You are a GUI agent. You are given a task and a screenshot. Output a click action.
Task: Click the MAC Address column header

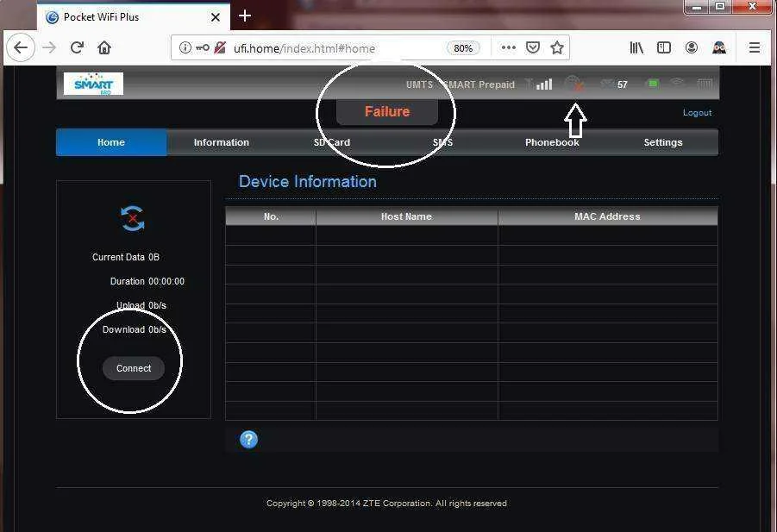pos(607,216)
